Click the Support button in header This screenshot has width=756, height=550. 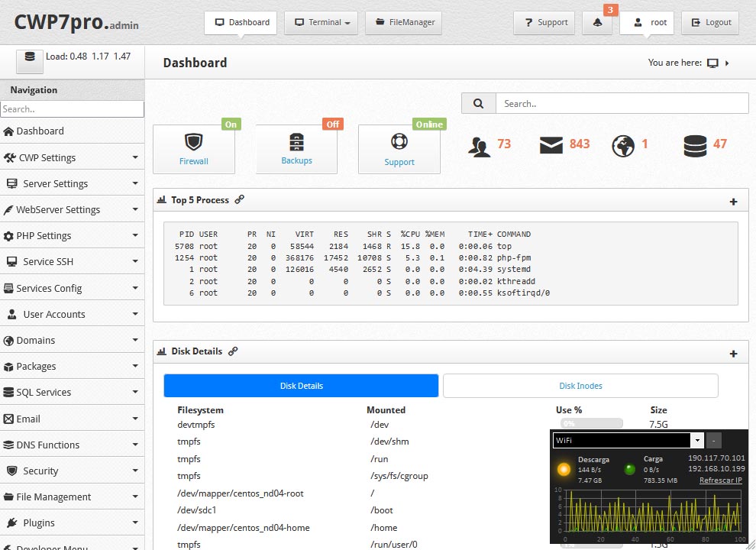pos(544,23)
